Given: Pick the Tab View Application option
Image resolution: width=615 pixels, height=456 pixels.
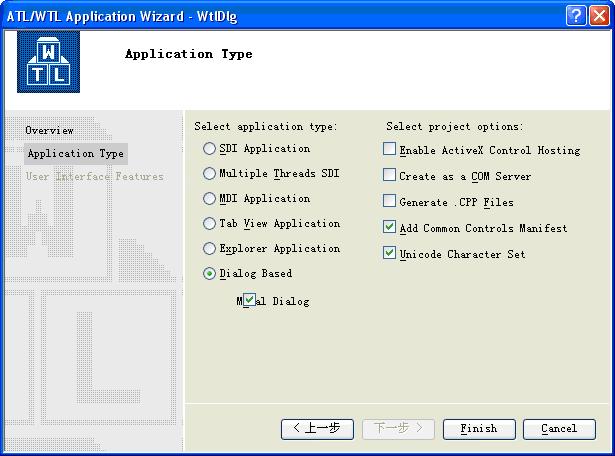Looking at the screenshot, I should click(x=209, y=224).
